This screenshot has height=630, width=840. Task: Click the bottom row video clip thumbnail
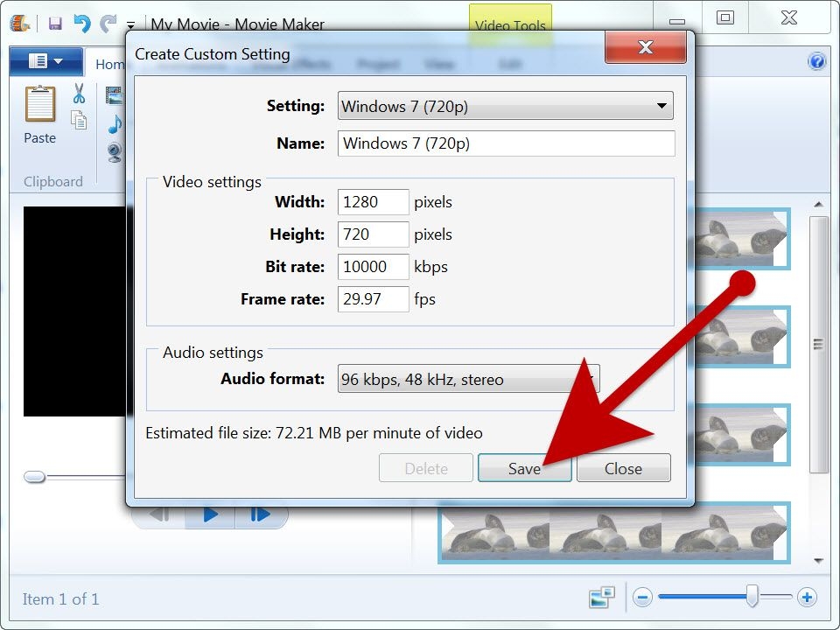tap(614, 533)
